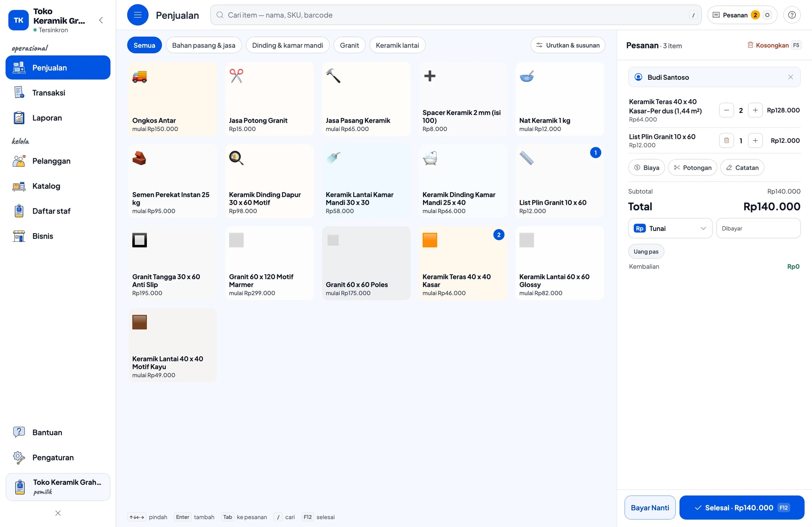The height and width of the screenshot is (527, 812).
Task: Go to Pelanggan in the sidebar
Action: [x=58, y=161]
